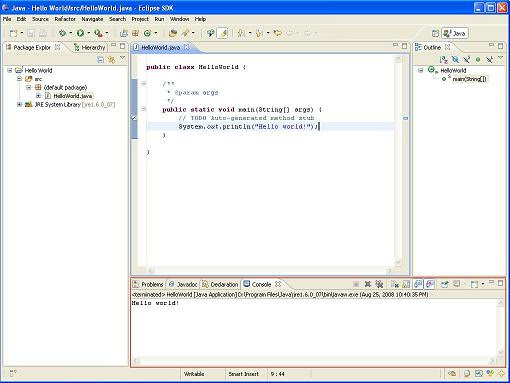The image size is (510, 383).
Task: Select main(String[]) in Outline view
Action: tap(469, 79)
